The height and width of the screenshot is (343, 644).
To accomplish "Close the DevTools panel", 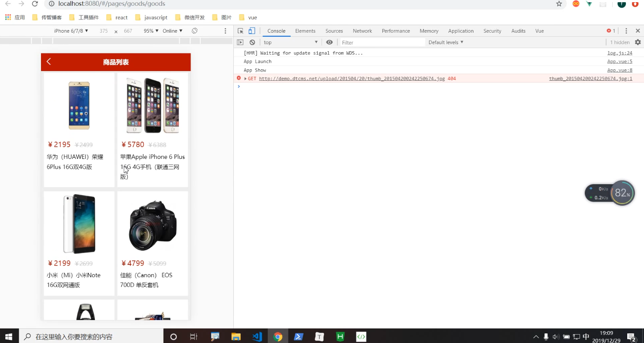I will (637, 31).
